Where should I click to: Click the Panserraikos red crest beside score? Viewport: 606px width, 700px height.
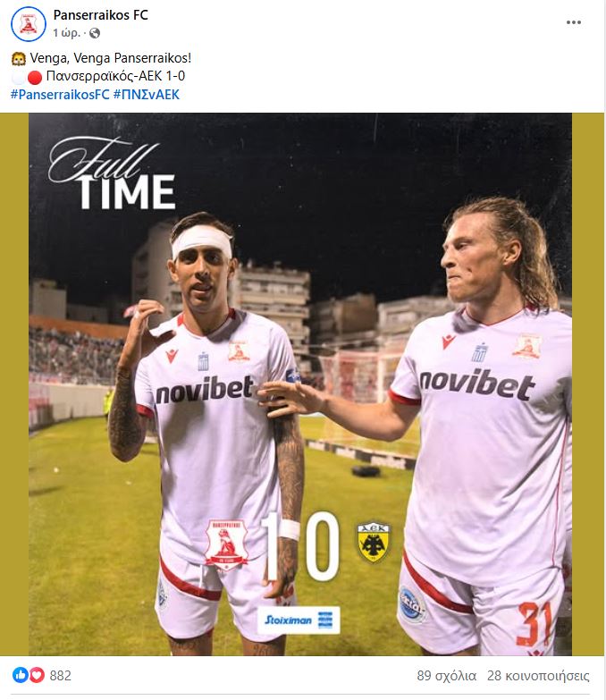[x=226, y=544]
